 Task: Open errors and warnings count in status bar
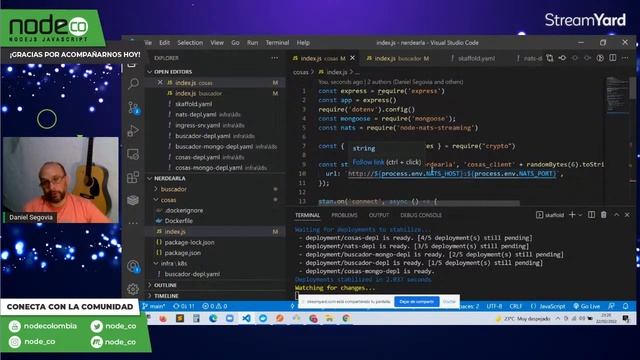point(215,306)
